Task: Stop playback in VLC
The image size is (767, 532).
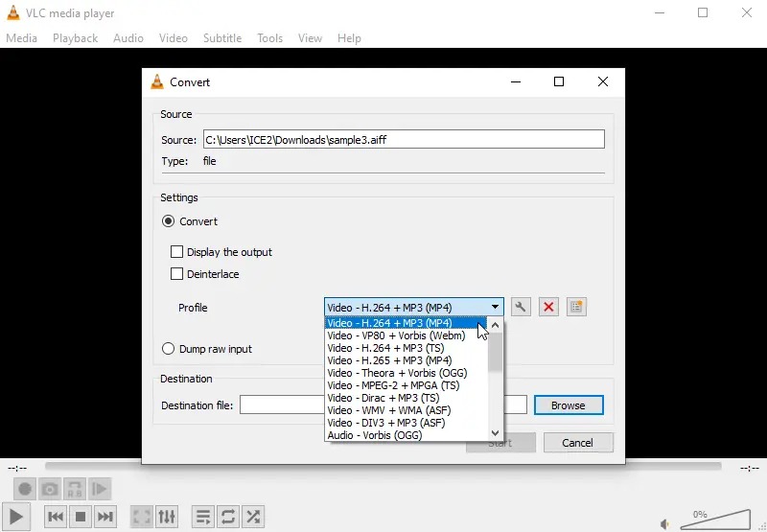Action: [81, 517]
